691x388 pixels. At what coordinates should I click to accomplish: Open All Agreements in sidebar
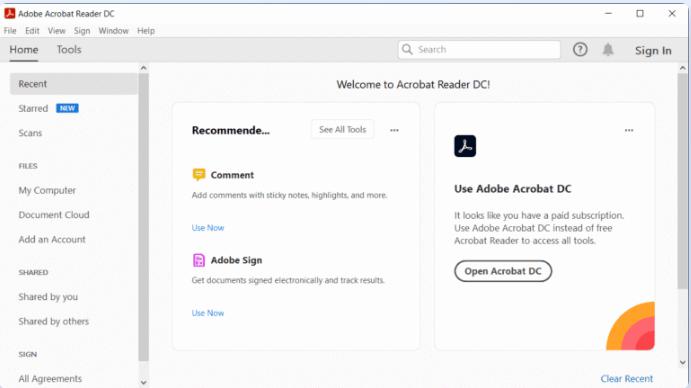click(x=50, y=379)
